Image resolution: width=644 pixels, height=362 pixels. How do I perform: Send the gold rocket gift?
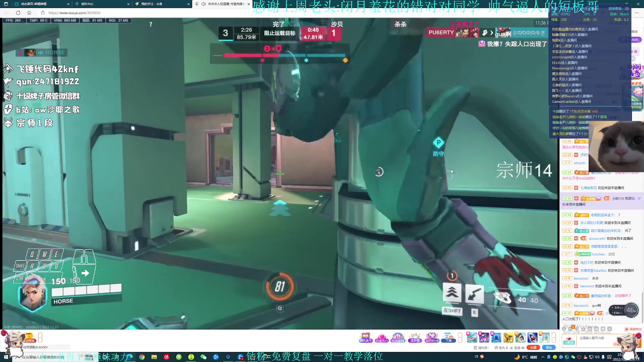tap(508, 337)
